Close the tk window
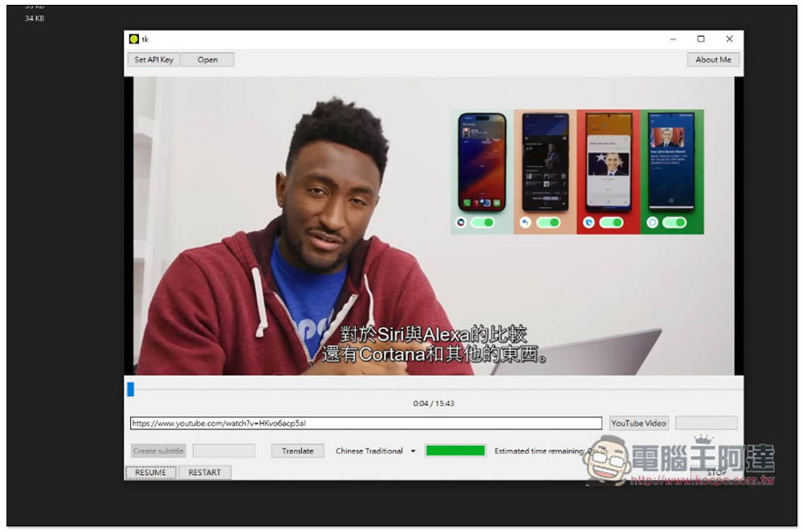This screenshot has height=532, width=803. (729, 39)
